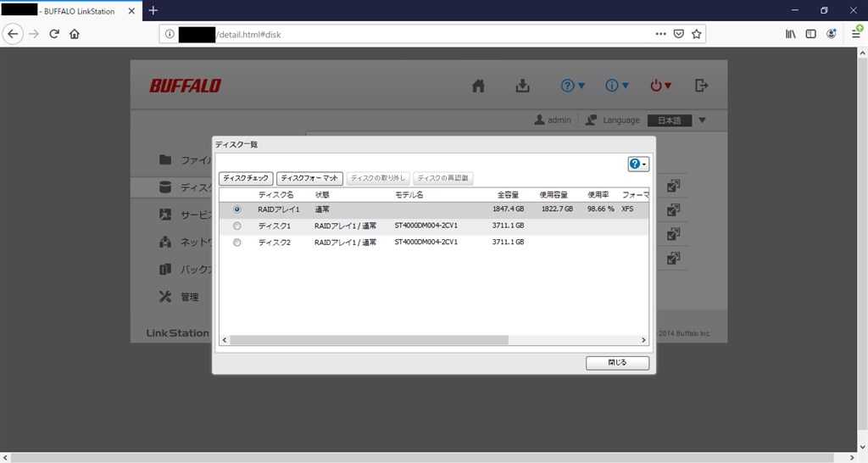
Task: Click the ディスクの取り外し button
Action: tap(378, 178)
